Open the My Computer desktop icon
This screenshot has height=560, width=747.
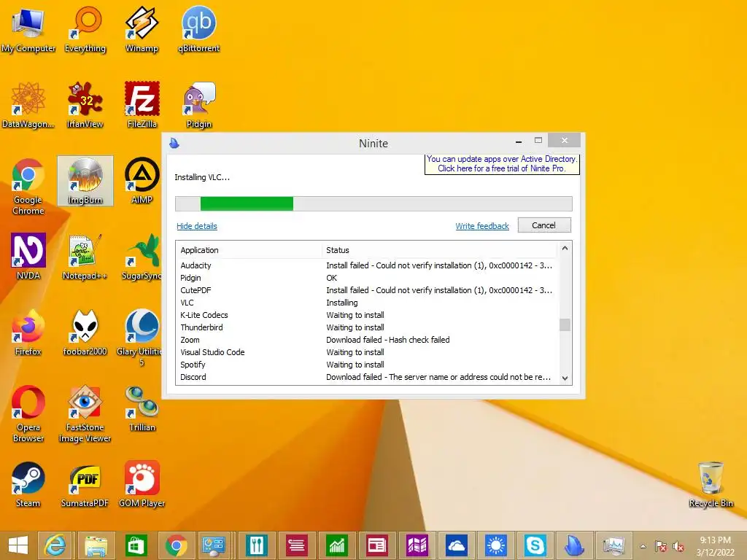click(28, 29)
